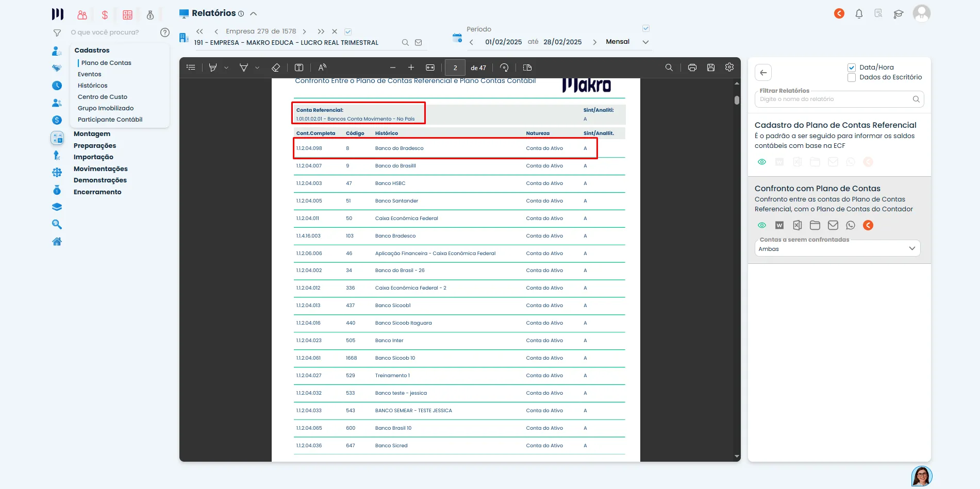Screen dimensions: 980x489
Task: Expand the Movimentações section
Action: (x=101, y=169)
